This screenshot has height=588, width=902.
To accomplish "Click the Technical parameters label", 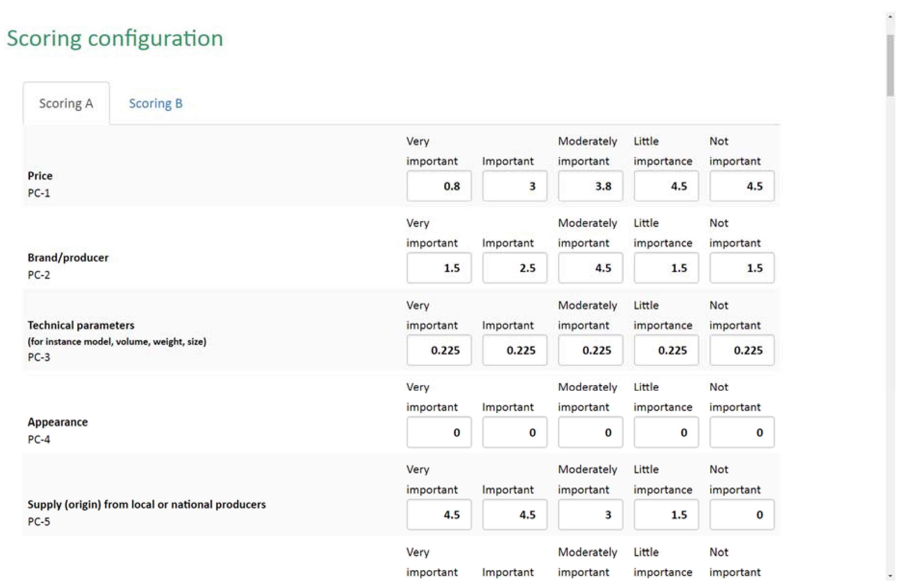I will 81,325.
